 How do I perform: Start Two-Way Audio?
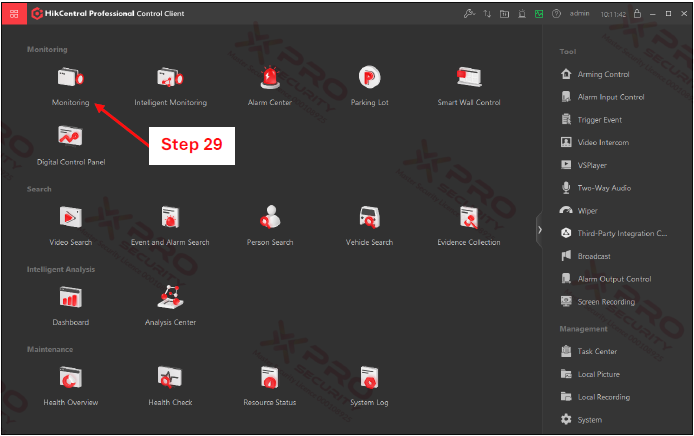(596, 188)
